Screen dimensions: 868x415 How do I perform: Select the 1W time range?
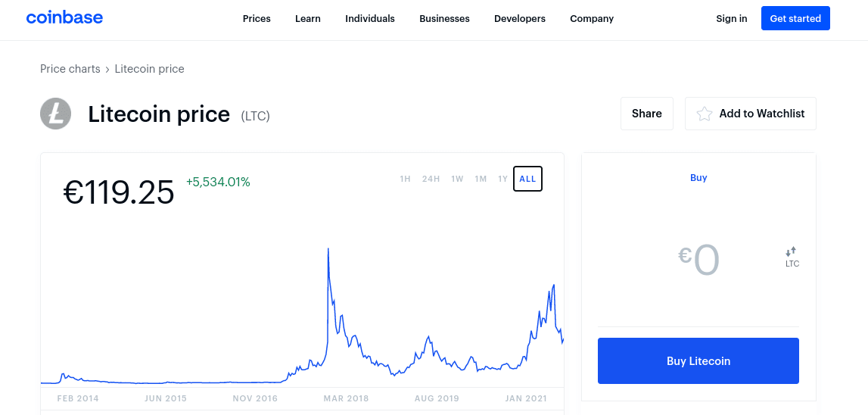457,179
